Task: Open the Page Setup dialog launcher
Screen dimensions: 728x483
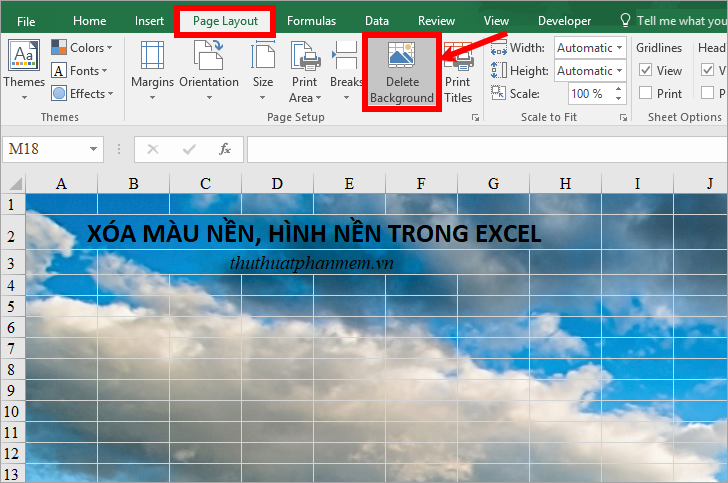Action: (x=475, y=117)
